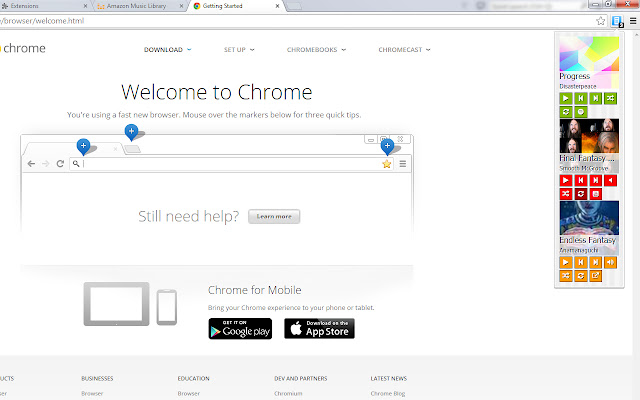Click the yellow bookmark star in illustration
The height and width of the screenshot is (400, 640).
(387, 164)
